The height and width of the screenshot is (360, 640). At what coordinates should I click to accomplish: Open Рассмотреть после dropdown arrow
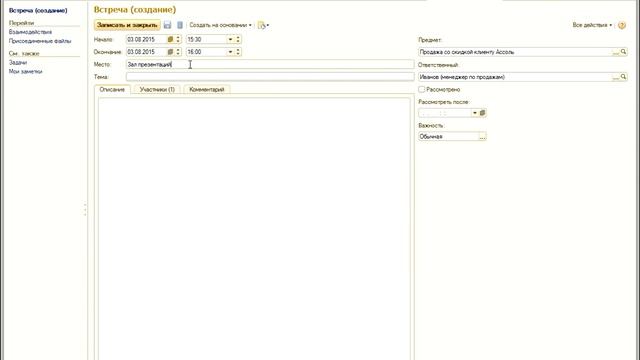coord(475,113)
